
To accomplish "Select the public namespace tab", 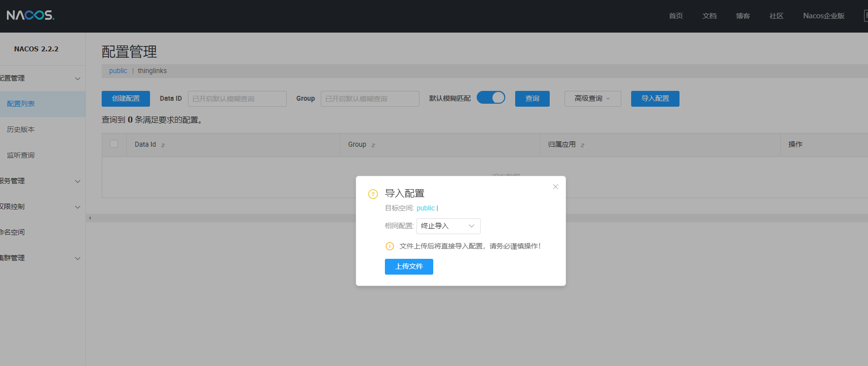I will pos(118,71).
